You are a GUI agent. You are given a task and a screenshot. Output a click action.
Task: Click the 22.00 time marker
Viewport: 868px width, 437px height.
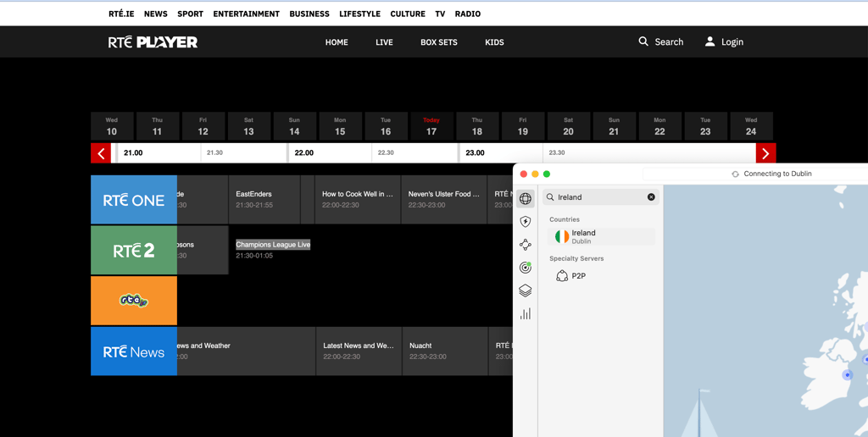(304, 153)
